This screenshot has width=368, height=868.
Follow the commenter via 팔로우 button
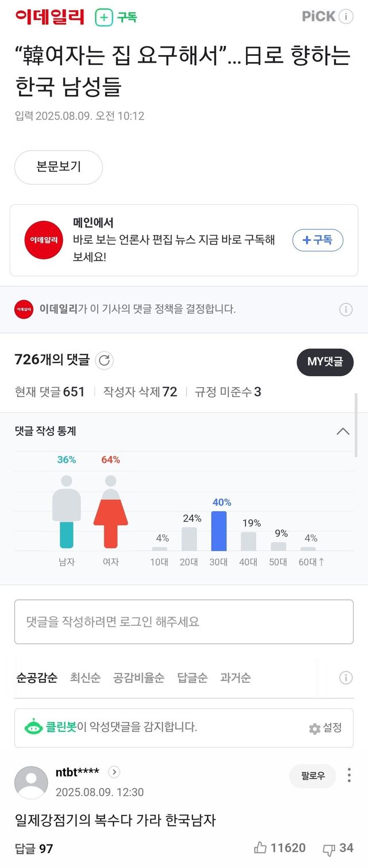click(312, 775)
